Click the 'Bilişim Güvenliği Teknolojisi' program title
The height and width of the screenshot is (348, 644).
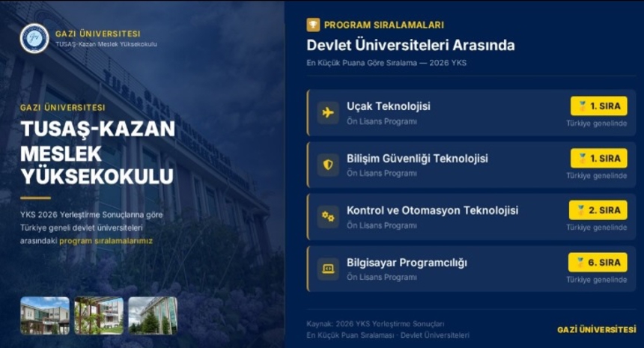click(x=417, y=159)
